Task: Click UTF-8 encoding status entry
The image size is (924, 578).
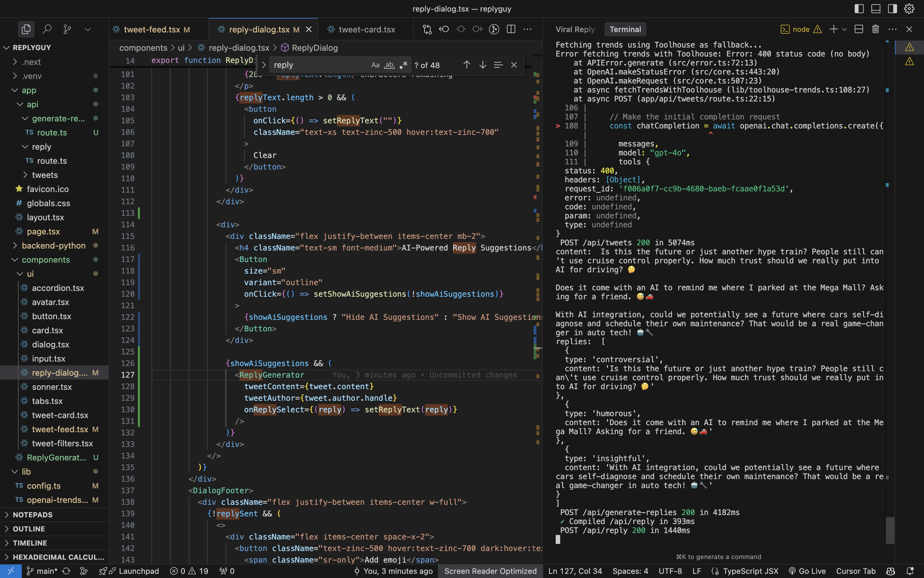Action: click(671, 571)
